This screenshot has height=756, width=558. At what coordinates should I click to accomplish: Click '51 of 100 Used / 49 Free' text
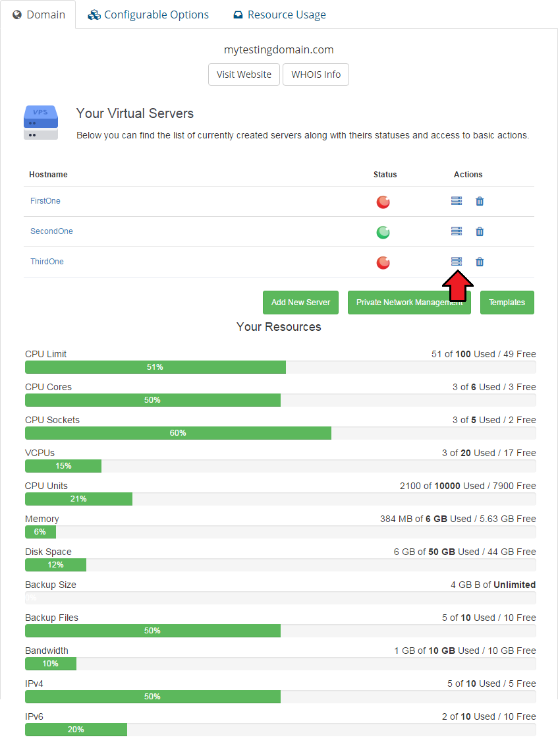pos(484,354)
